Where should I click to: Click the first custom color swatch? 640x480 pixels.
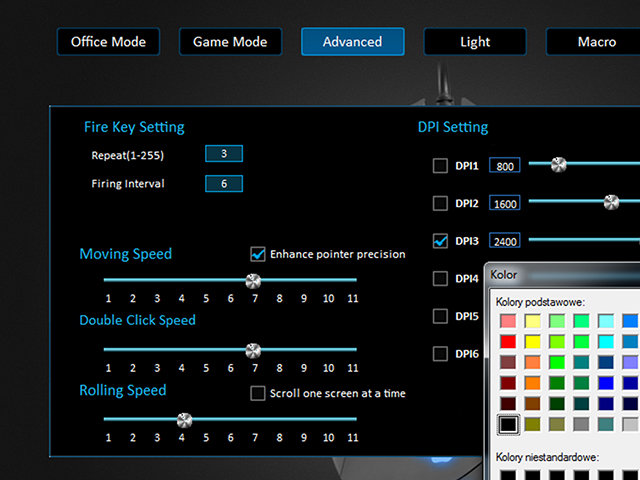click(x=509, y=475)
